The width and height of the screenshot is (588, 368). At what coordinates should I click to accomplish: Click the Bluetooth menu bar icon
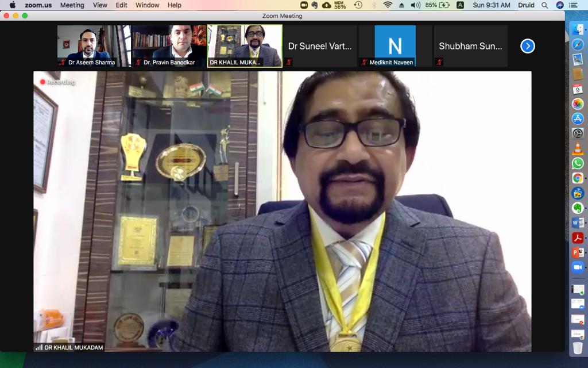374,5
